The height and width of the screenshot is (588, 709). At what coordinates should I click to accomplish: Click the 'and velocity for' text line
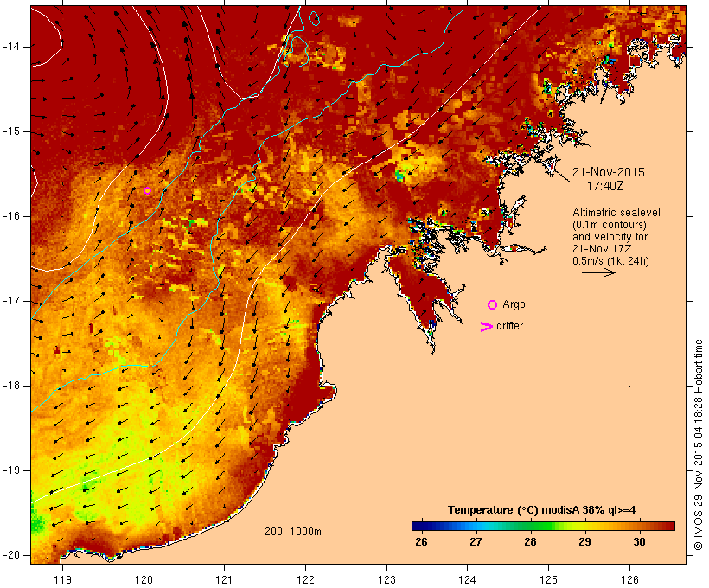[x=610, y=237]
